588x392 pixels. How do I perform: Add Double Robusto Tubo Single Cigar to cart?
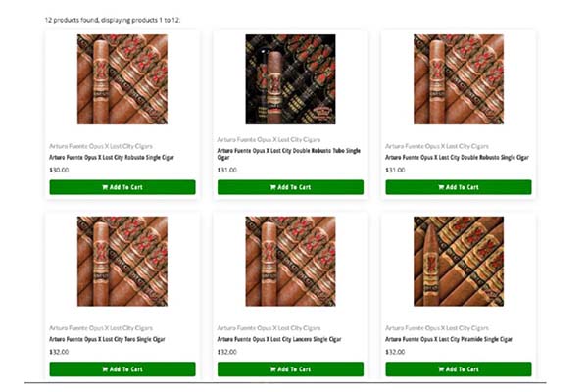point(290,187)
